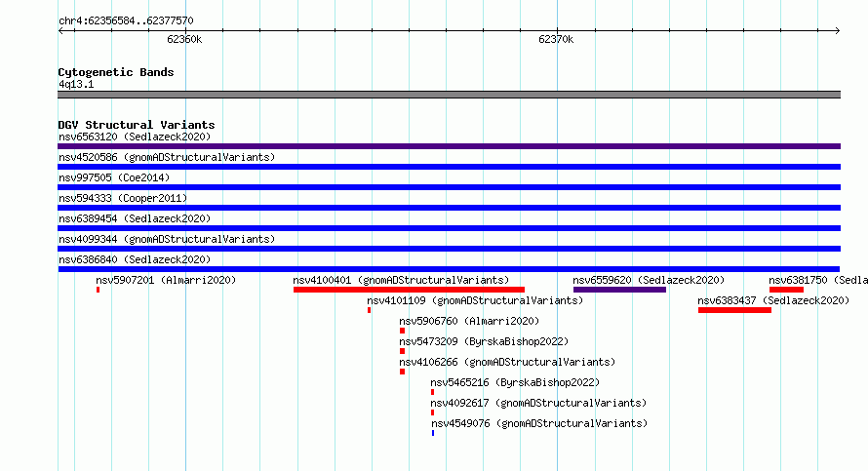Click the red nsv4106266 variant marker
This screenshot has width=868, height=471.
pyautogui.click(x=402, y=372)
